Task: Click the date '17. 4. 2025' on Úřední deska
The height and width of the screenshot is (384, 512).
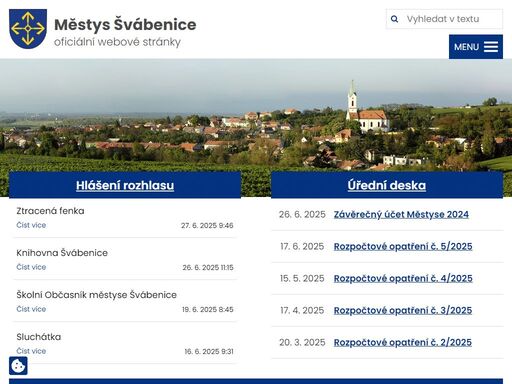Action: pos(302,310)
